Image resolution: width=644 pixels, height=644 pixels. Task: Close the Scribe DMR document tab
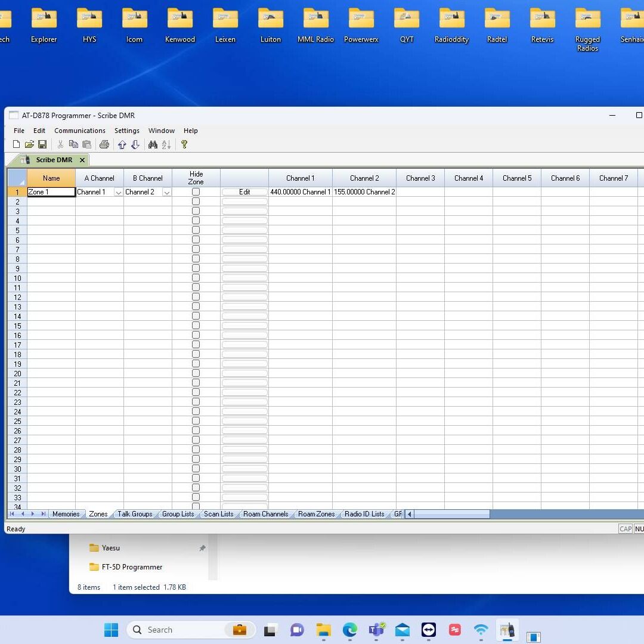(82, 160)
